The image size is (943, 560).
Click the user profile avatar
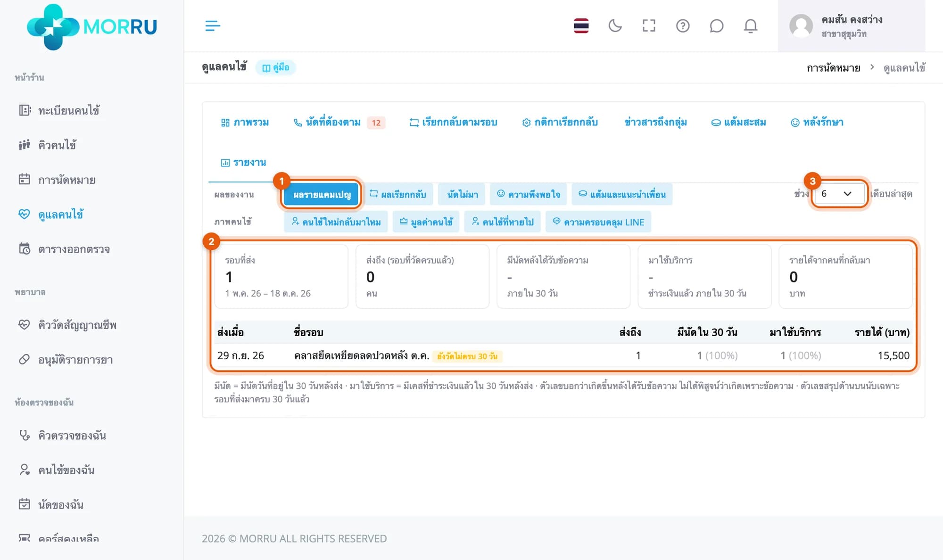(801, 25)
